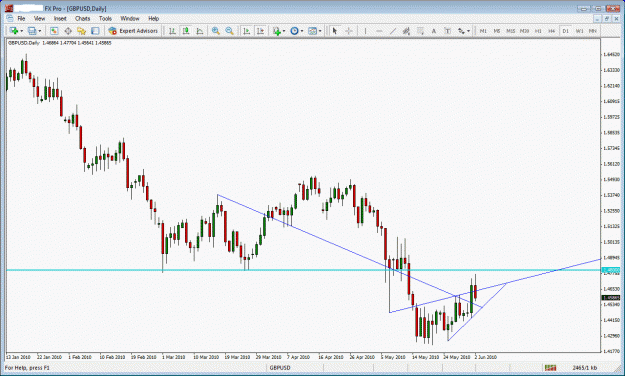625x376 pixels.
Task: Select the M30 timeframe button
Action: (x=524, y=31)
